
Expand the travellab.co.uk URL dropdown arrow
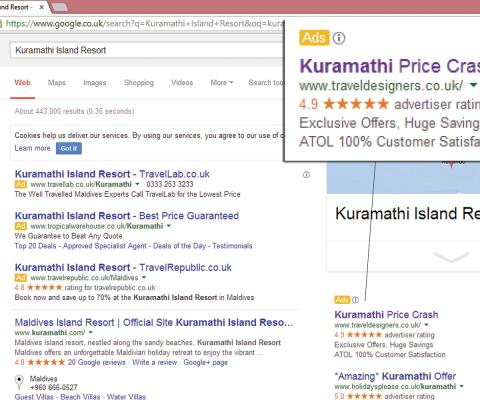point(137,184)
